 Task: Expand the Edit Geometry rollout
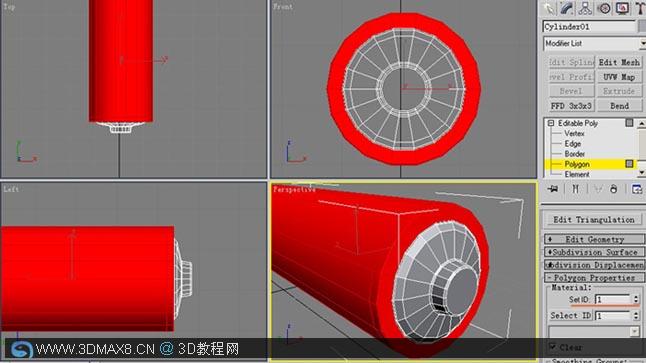click(x=594, y=239)
